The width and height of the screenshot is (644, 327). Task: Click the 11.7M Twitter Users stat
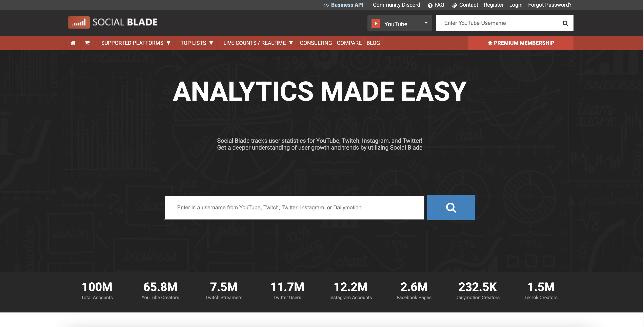point(287,290)
